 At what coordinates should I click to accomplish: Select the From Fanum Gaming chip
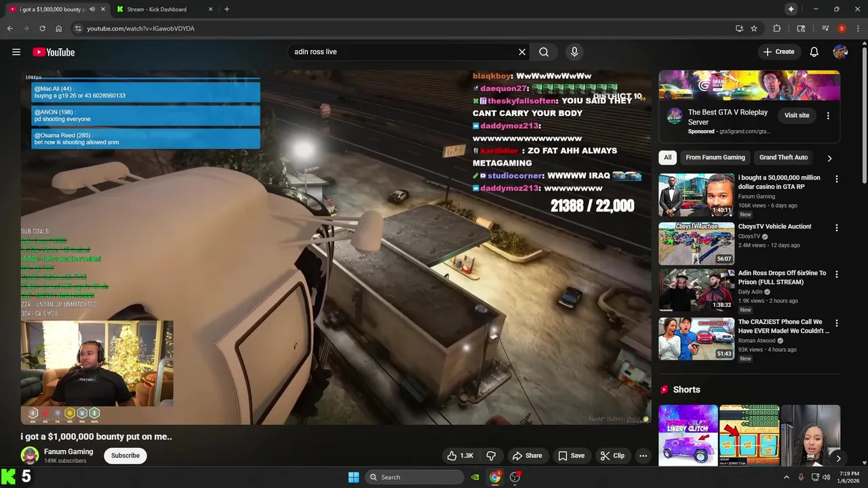715,157
